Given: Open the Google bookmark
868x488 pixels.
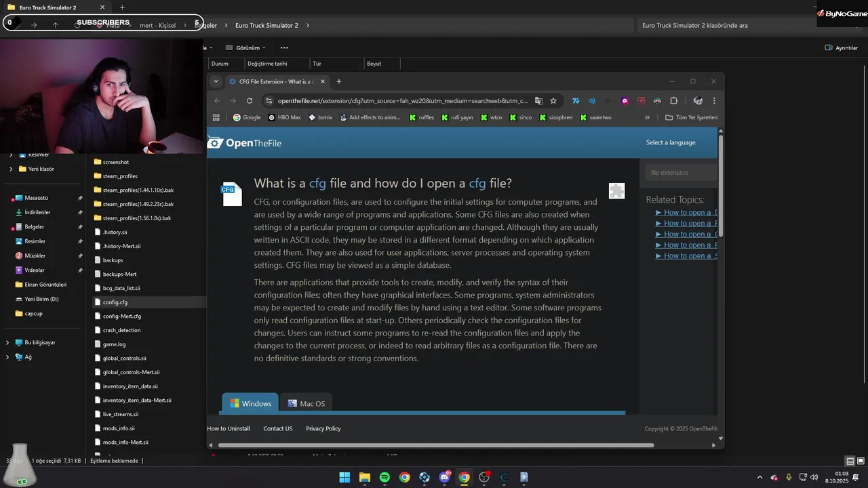Looking at the screenshot, I should pyautogui.click(x=247, y=117).
